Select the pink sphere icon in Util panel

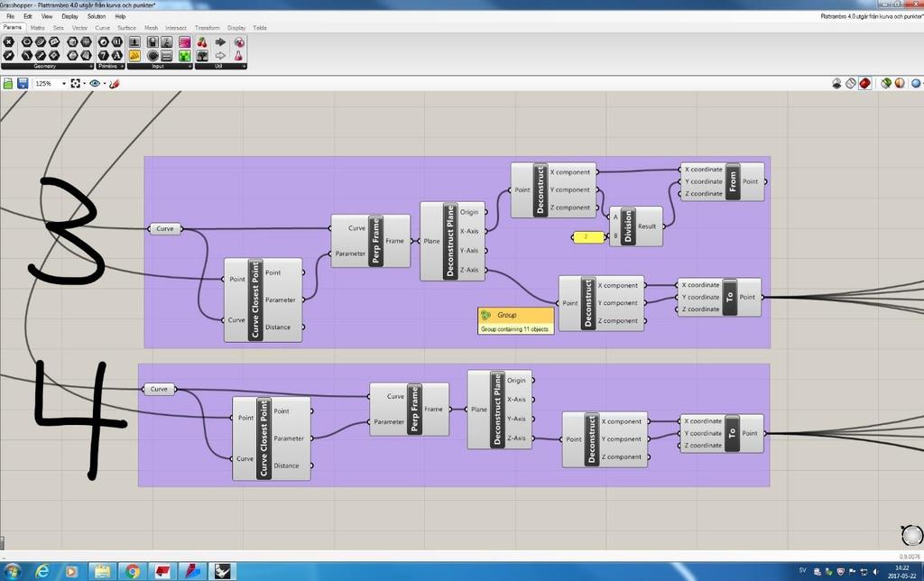click(239, 41)
